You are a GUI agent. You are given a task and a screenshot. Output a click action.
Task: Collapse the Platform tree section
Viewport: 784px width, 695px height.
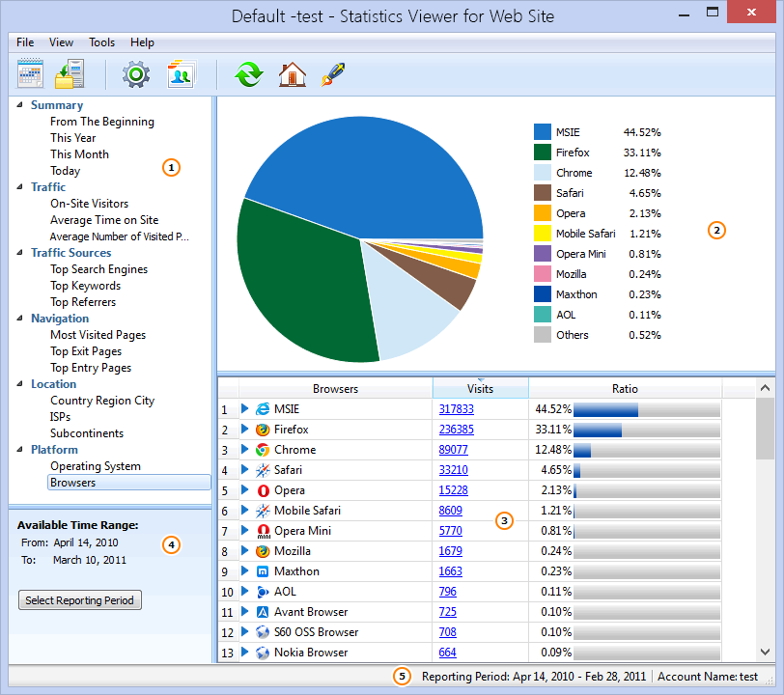coord(20,450)
